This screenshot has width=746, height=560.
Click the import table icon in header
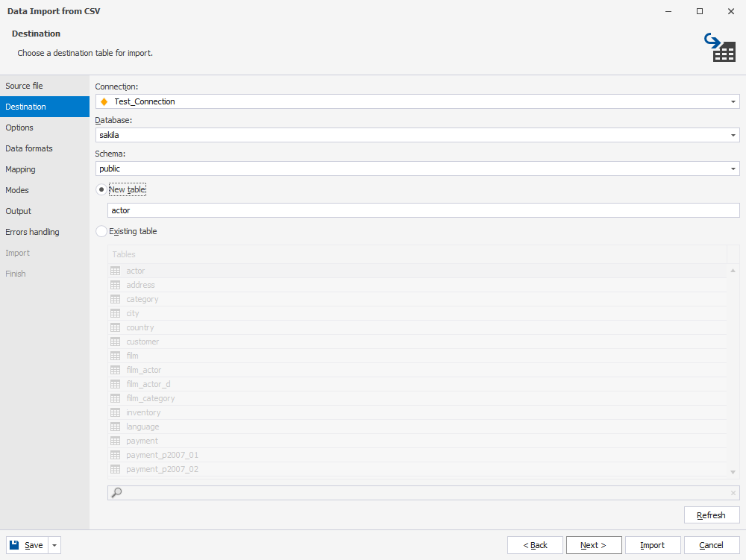click(721, 47)
